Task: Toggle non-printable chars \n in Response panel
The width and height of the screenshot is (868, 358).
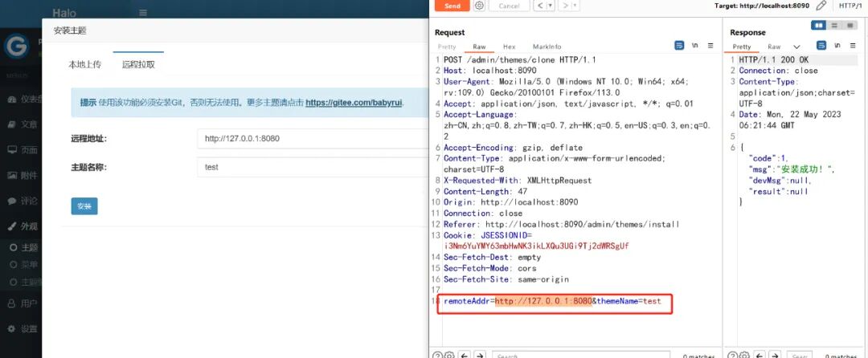Action: (837, 45)
